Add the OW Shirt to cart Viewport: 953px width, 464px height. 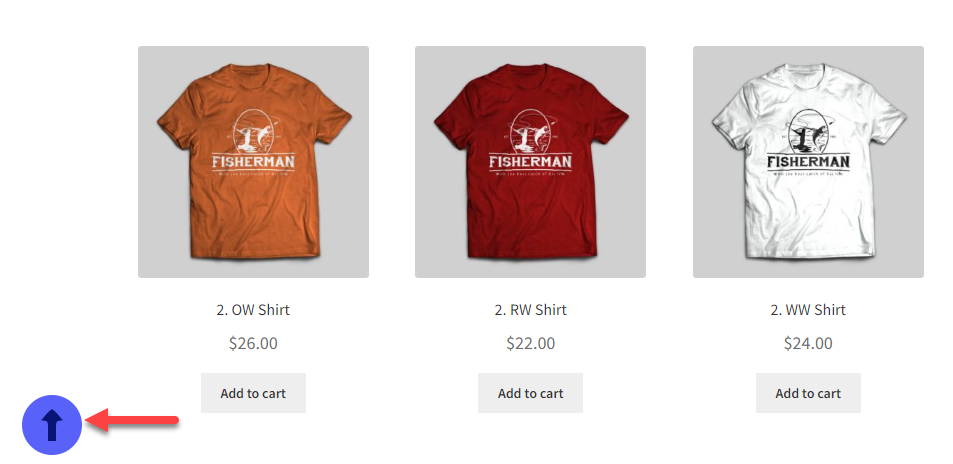click(x=253, y=393)
